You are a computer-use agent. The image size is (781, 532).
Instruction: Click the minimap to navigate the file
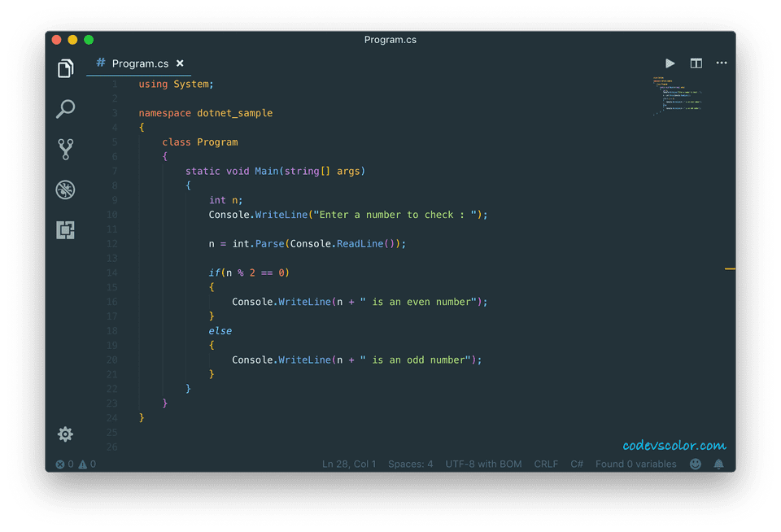(x=677, y=98)
